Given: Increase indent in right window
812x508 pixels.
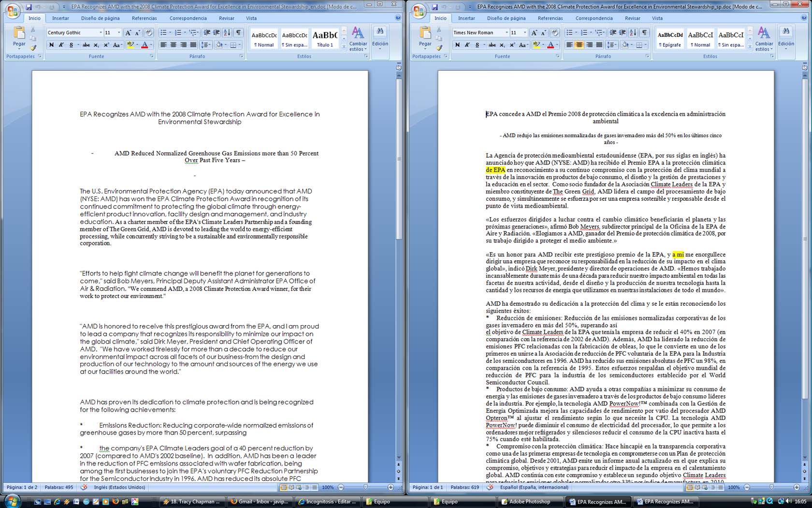Looking at the screenshot, I should pos(623,32).
